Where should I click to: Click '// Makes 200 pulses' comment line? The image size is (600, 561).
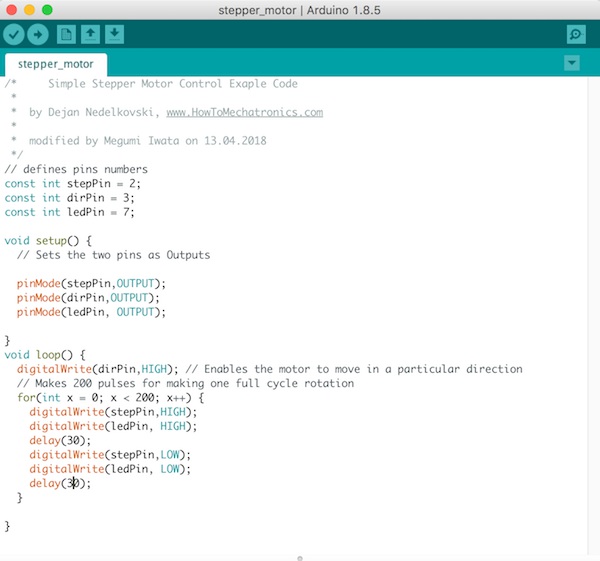tap(186, 383)
